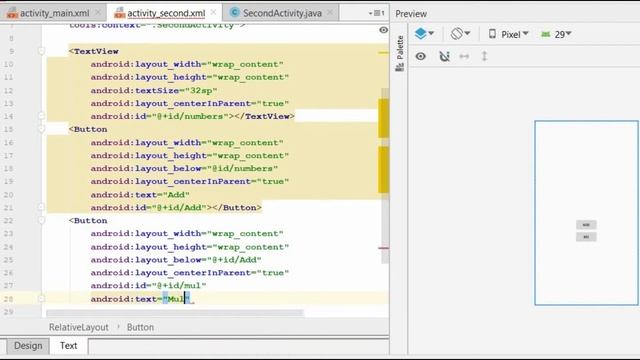The image size is (640, 360).
Task: Click the editor inspection eye icon
Action: click(383, 30)
